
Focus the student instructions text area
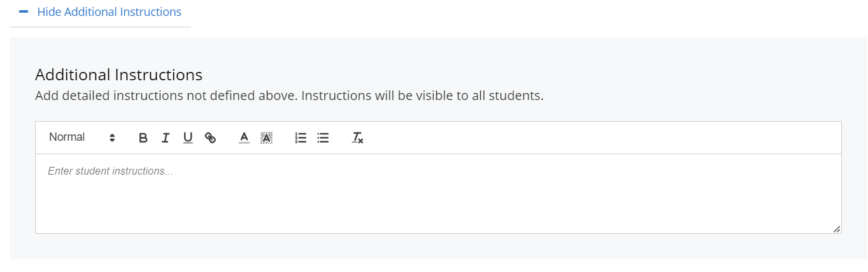[438, 194]
